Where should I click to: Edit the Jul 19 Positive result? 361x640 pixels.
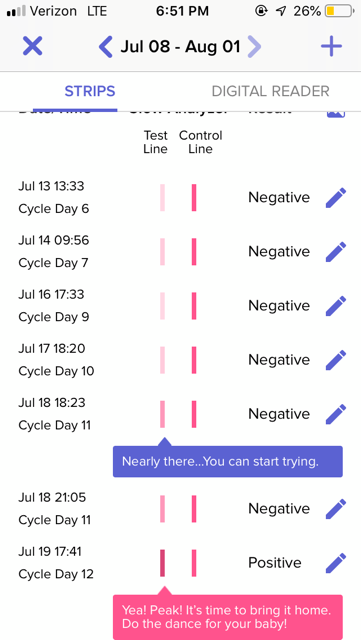point(336,563)
